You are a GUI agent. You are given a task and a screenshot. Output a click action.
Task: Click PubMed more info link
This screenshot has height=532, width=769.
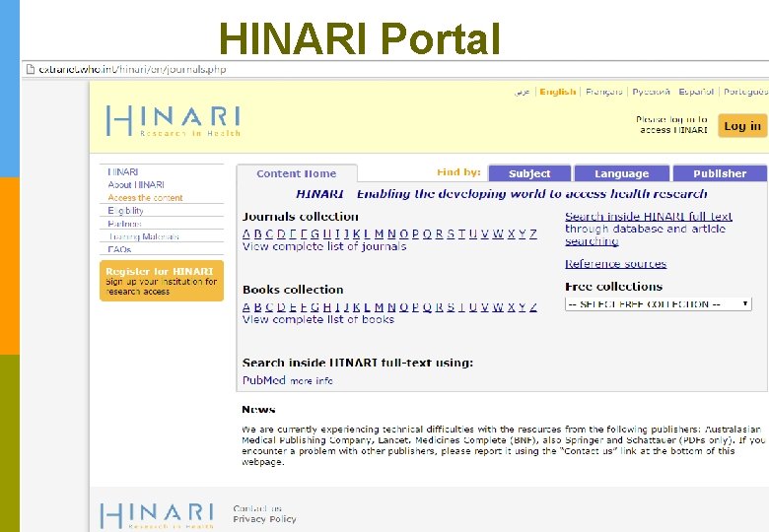(x=312, y=380)
